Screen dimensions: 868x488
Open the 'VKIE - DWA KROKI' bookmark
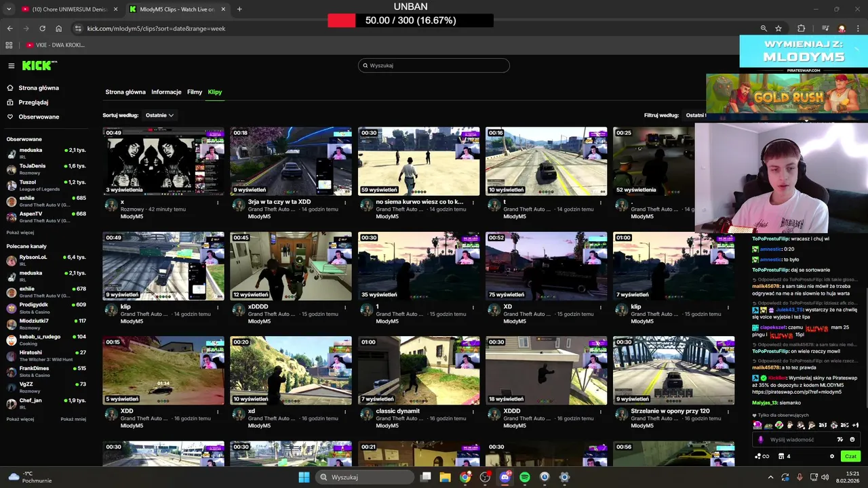(x=56, y=45)
